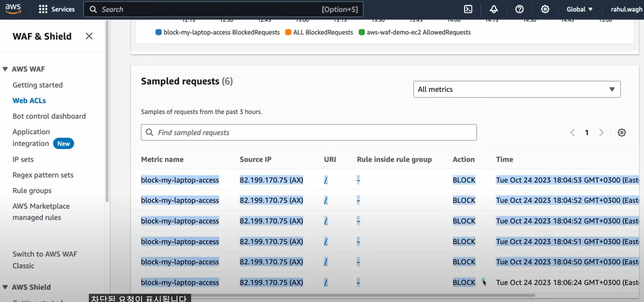Open the Services grid menu

(x=56, y=9)
